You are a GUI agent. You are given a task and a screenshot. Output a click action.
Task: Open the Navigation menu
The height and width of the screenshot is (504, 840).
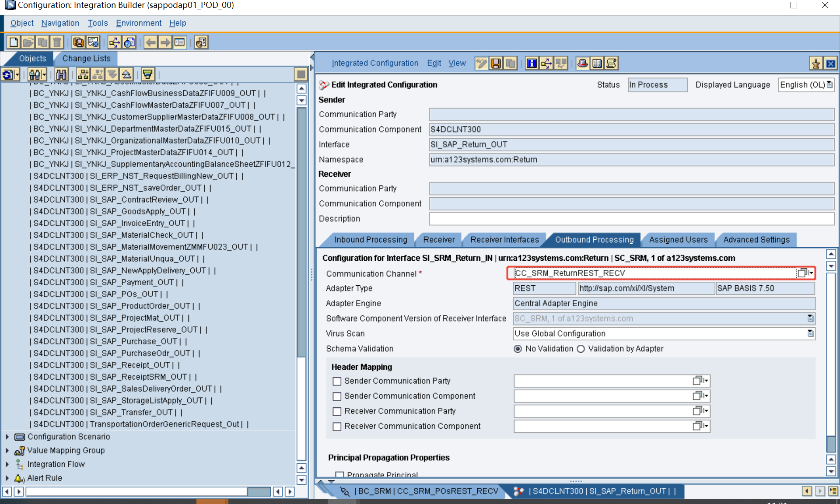60,23
